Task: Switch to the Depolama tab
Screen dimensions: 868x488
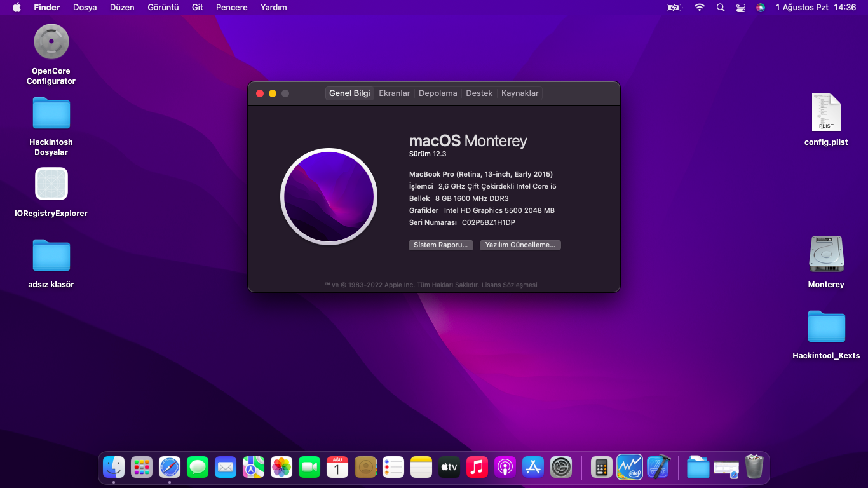Action: click(x=438, y=93)
